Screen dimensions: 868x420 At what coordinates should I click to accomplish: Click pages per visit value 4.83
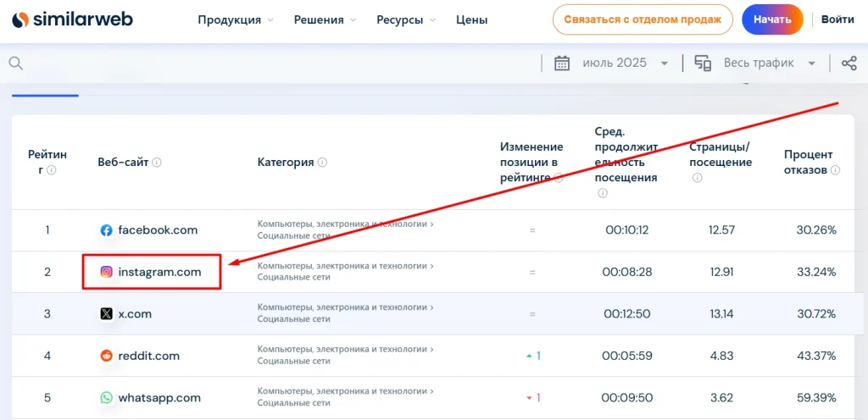click(721, 356)
